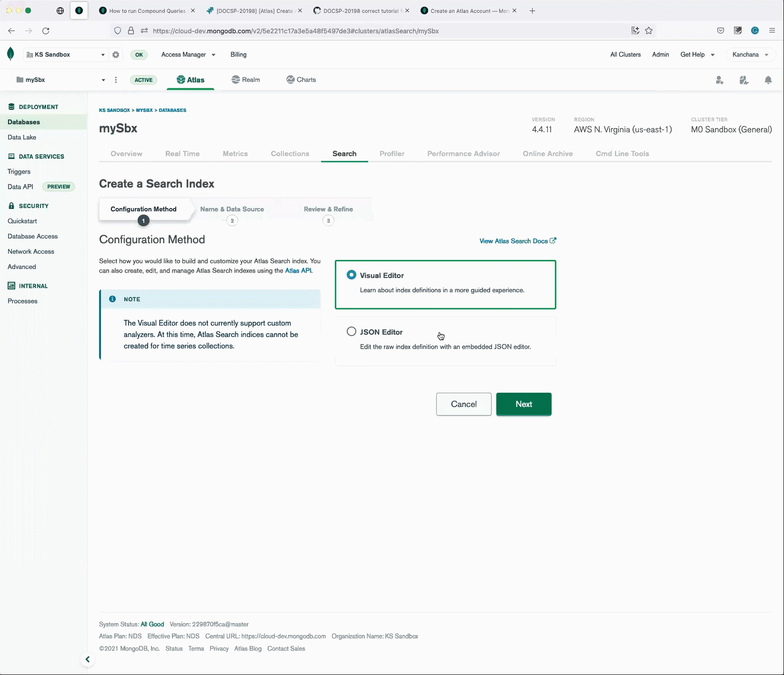Click the browser extension icon near Pocket
The image size is (784, 675).
[x=738, y=30]
